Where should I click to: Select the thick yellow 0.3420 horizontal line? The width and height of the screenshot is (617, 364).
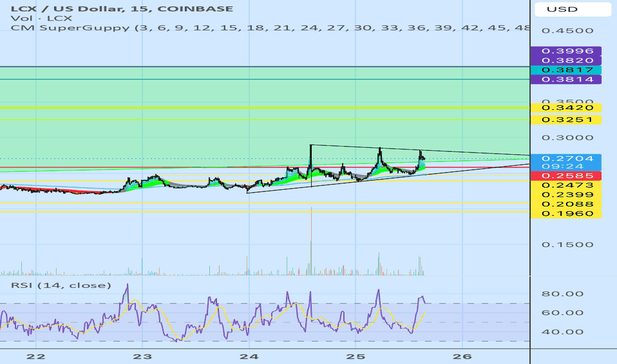click(265, 107)
